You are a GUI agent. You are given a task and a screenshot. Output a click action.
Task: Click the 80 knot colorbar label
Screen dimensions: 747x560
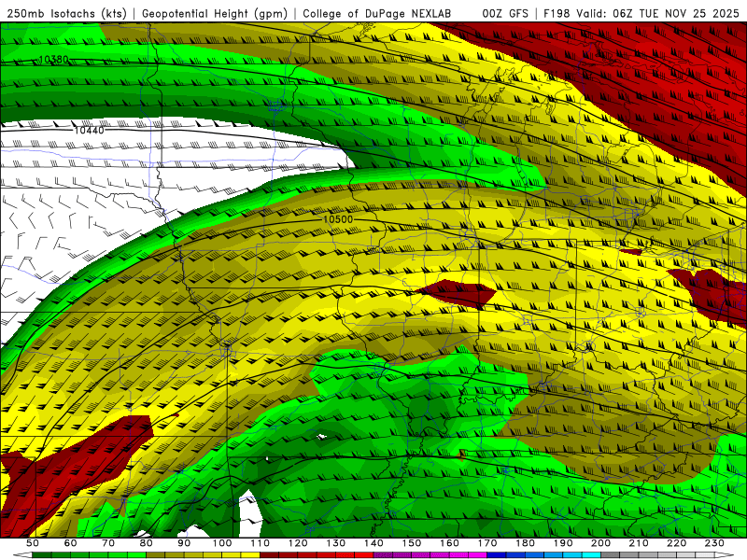tap(147, 543)
